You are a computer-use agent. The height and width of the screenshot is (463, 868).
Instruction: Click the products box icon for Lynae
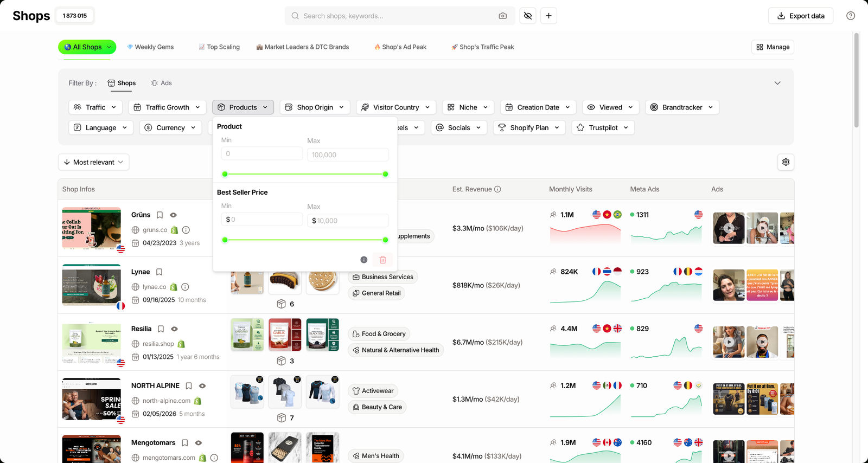pos(281,304)
